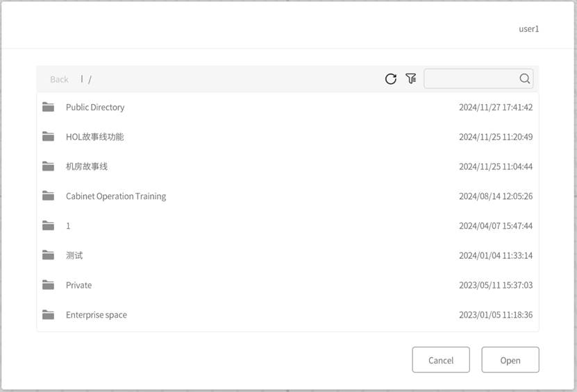Screen dimensions: 577x392
Task: Click inside the search input field
Action: click(471, 79)
